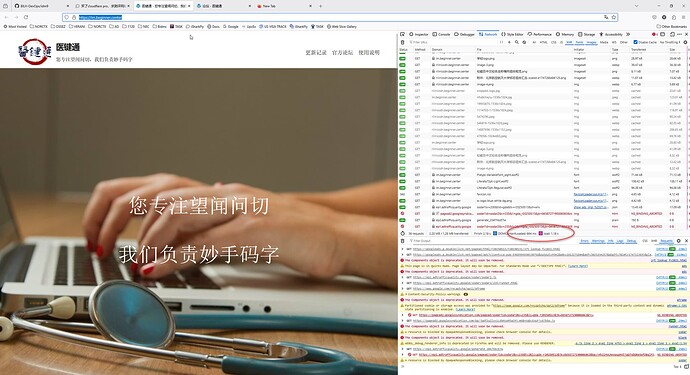Open the 使用说明 link in page header
This screenshot has width=690, height=375.
[x=369, y=52]
